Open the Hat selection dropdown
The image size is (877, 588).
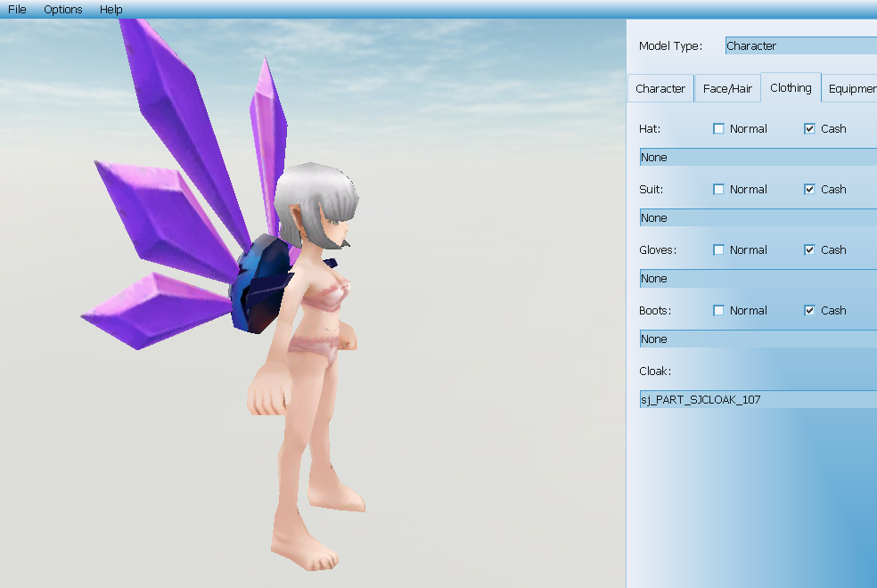(x=758, y=158)
